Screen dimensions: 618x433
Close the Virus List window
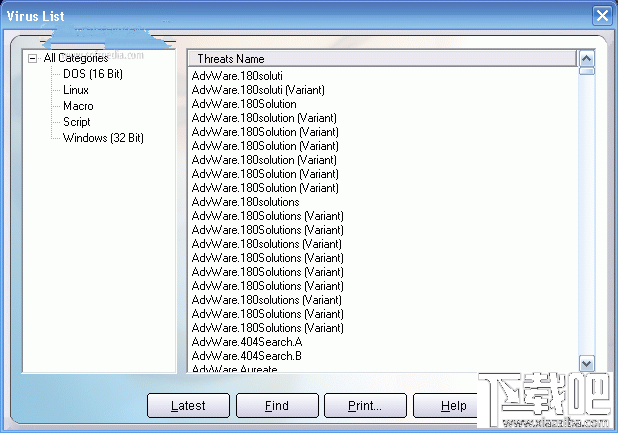602,16
